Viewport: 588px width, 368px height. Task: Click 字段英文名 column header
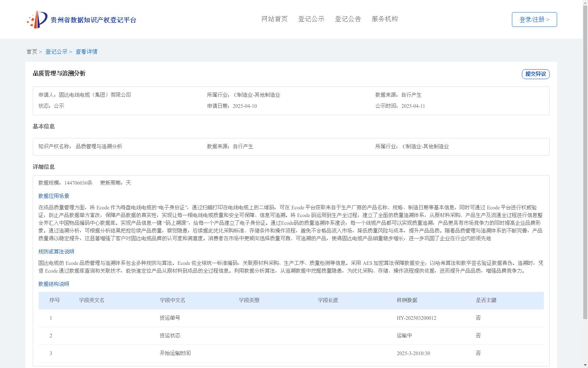[x=92, y=300]
